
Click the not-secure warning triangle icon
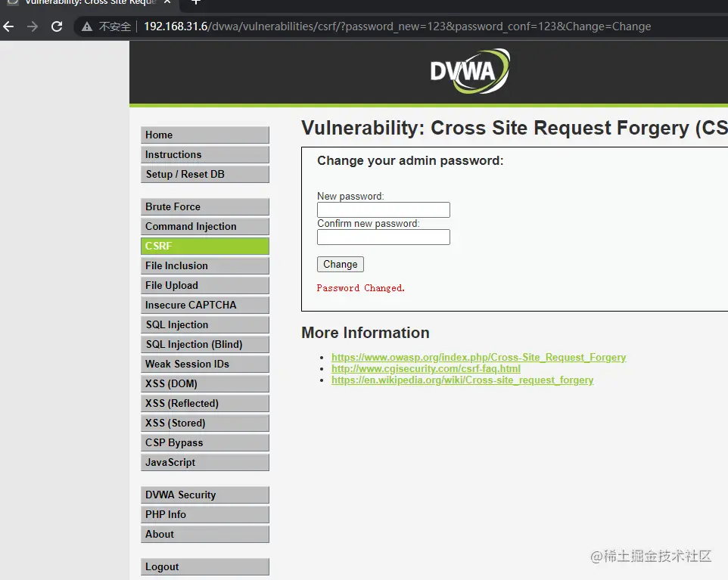[87, 27]
